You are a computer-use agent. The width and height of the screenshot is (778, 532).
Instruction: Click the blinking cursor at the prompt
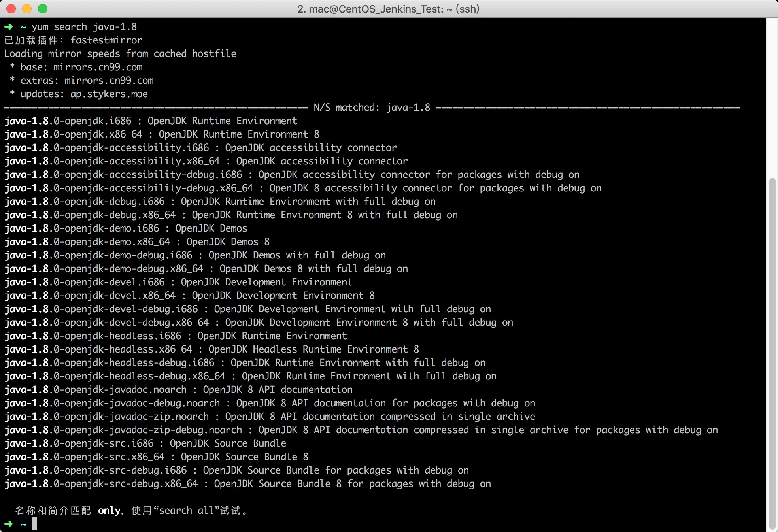click(x=35, y=524)
